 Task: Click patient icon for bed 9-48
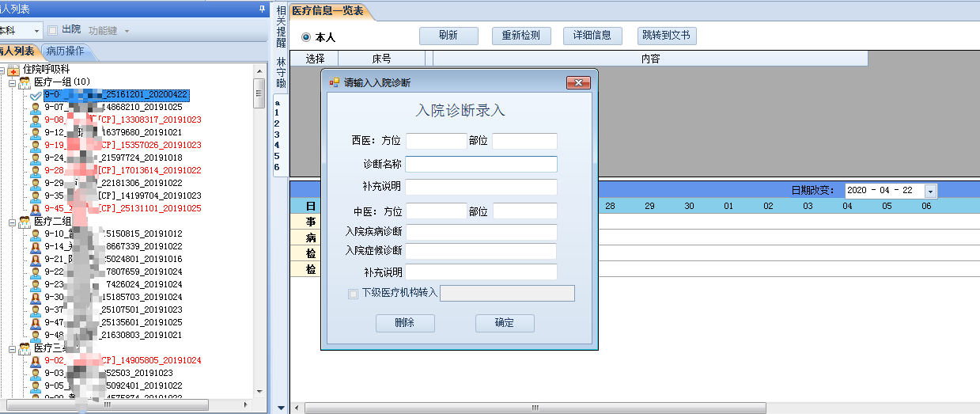click(x=36, y=335)
